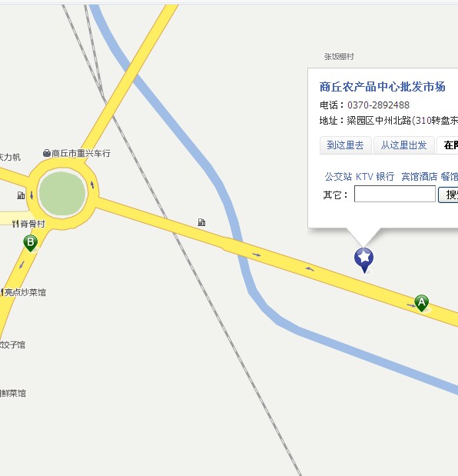Click the 张饭棚村 village label
This screenshot has width=458, height=476.
coord(339,56)
